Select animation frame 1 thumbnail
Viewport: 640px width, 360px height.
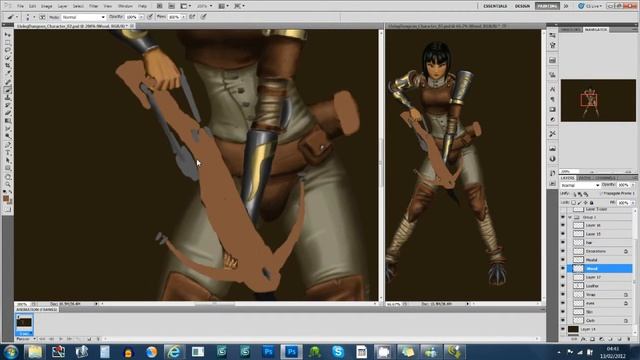coord(24,324)
